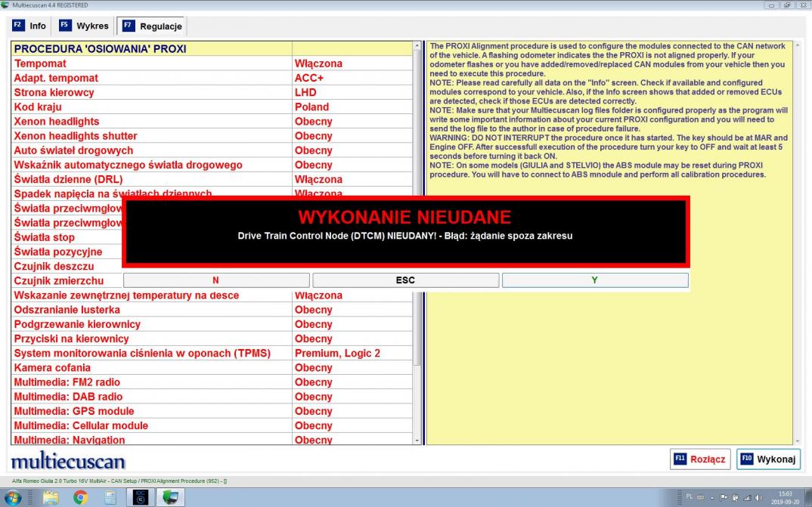812x507 pixels.
Task: Select the Podgrzewanie kierownicy row
Action: (212, 324)
